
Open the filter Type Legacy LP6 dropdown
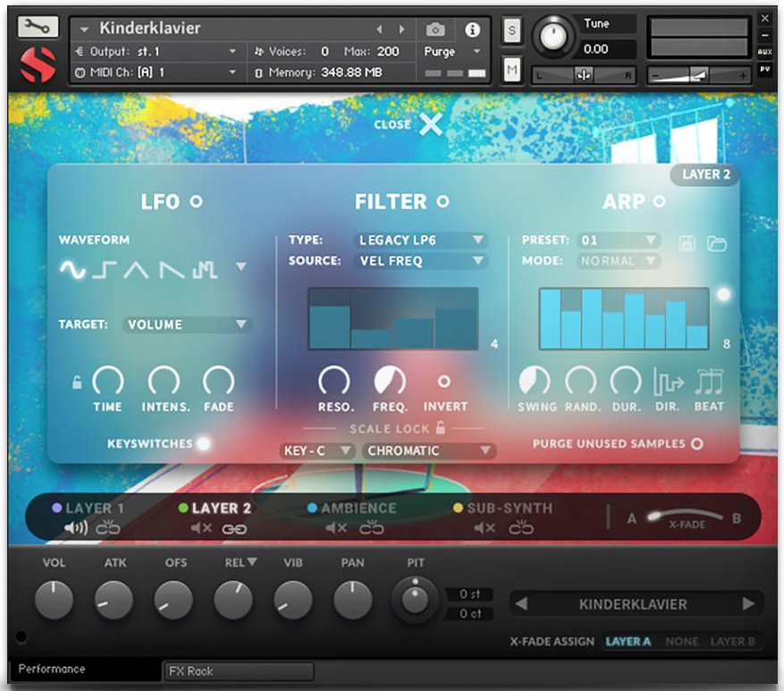pyautogui.click(x=422, y=240)
